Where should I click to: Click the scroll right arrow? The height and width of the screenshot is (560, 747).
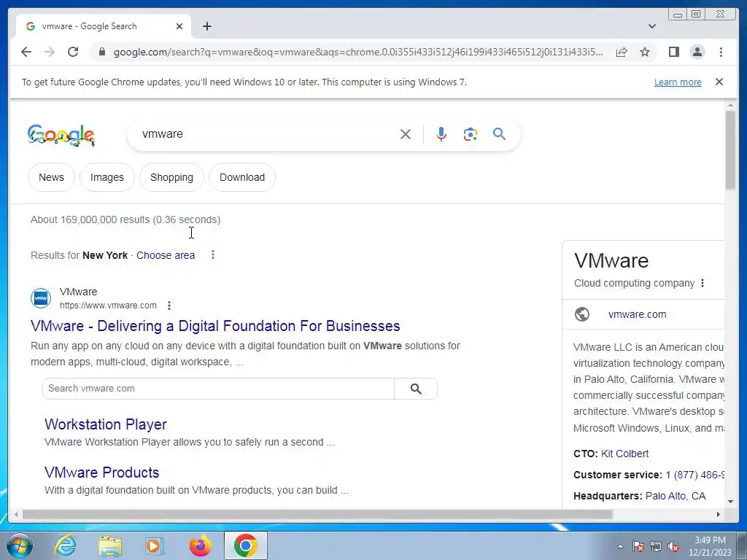click(719, 514)
